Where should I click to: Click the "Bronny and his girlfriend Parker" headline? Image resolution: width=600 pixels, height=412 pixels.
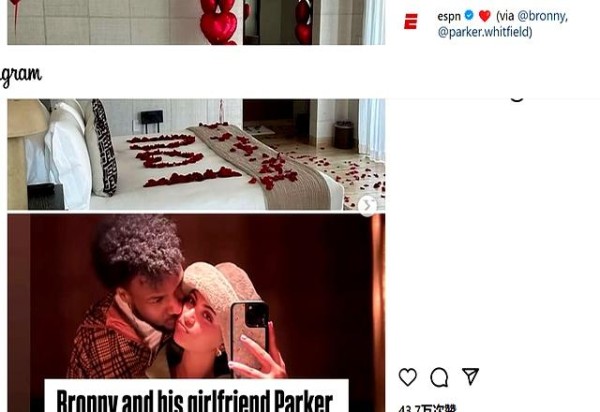pos(195,400)
